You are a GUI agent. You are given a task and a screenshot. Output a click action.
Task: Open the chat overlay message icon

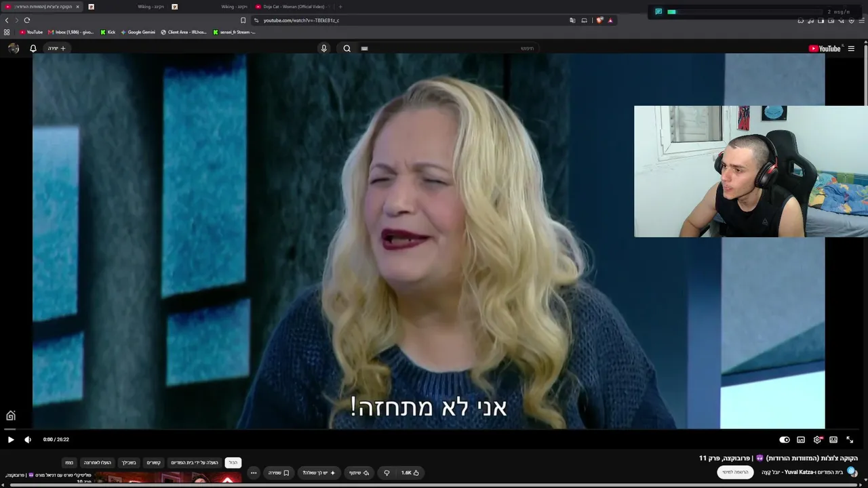[658, 12]
